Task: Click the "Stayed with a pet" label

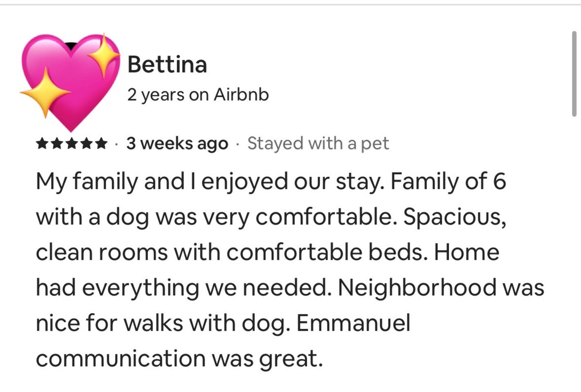Action: tap(318, 143)
